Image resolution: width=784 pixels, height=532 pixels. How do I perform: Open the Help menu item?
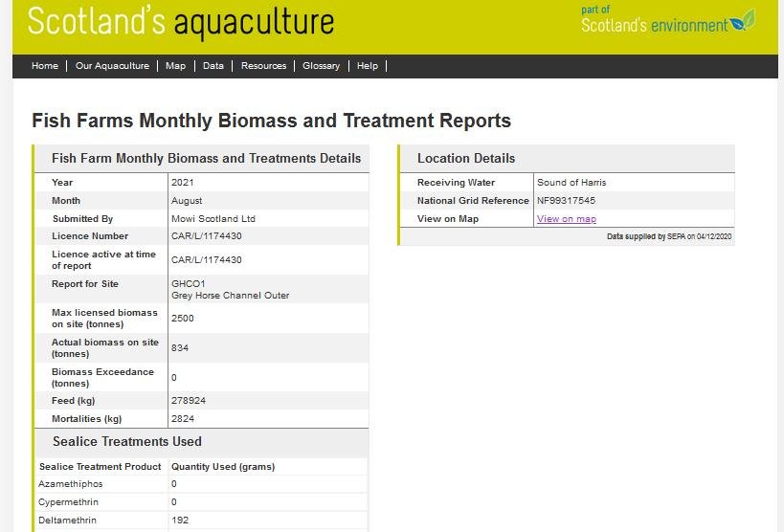pyautogui.click(x=368, y=66)
